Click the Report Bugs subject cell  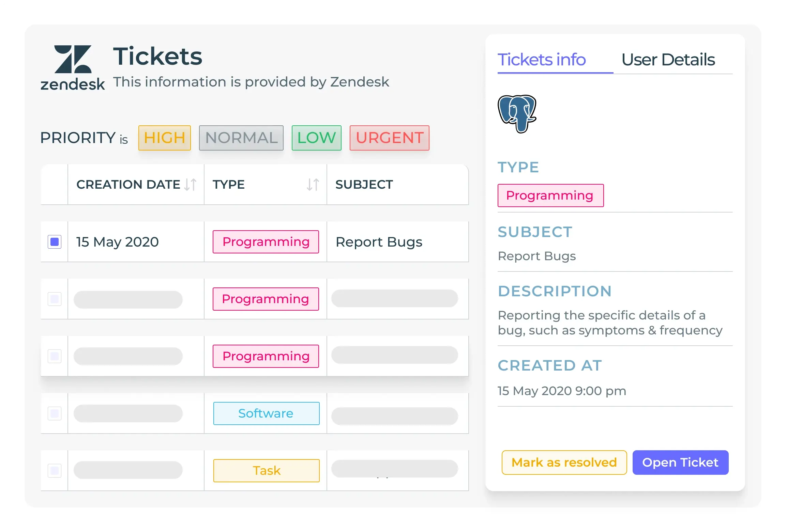379,242
